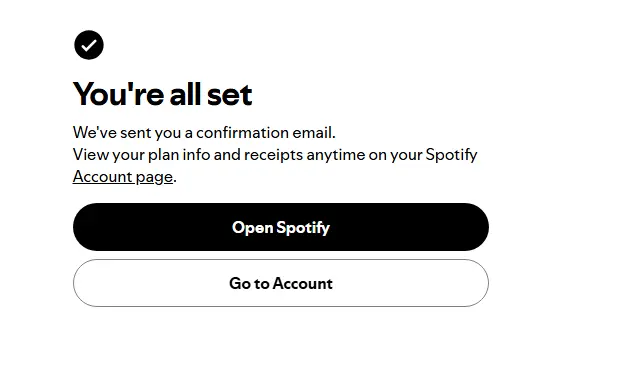Image resolution: width=625 pixels, height=372 pixels.
Task: Open the Account page hyperlink
Action: tap(123, 177)
